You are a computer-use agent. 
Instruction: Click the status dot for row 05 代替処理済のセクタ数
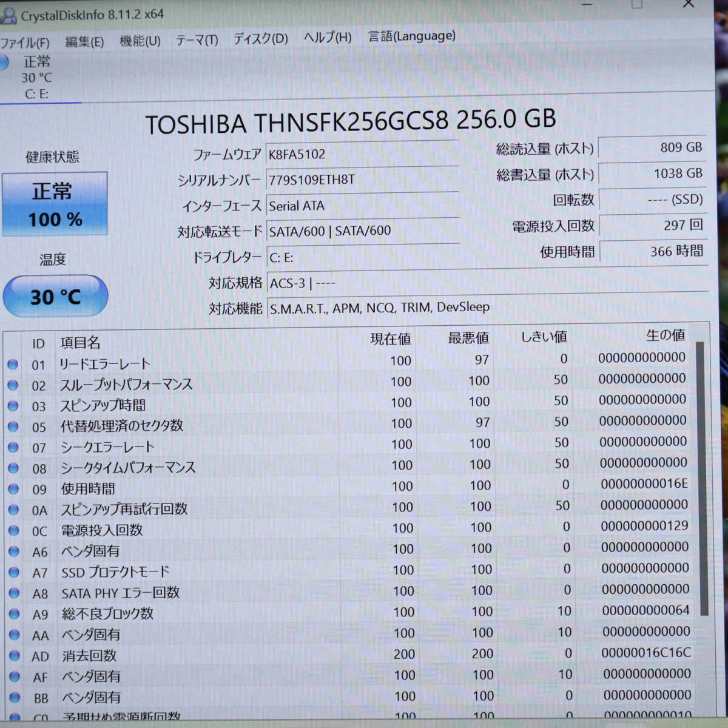point(13,426)
